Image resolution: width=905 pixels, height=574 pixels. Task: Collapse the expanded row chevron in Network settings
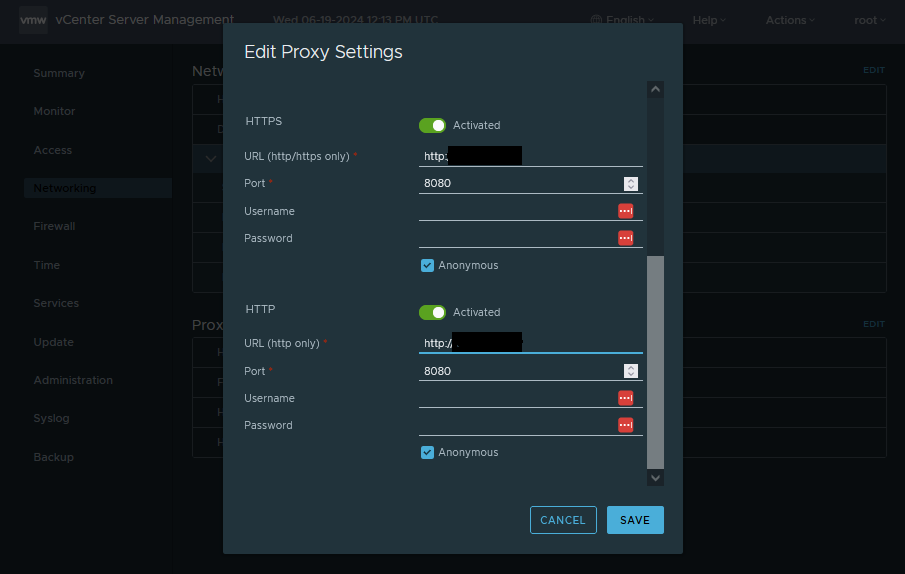(211, 159)
